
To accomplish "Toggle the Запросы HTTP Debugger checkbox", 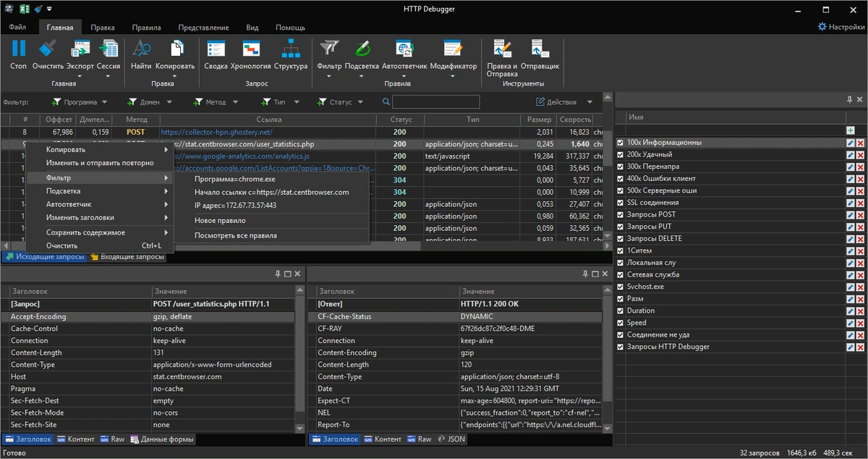I will 620,347.
